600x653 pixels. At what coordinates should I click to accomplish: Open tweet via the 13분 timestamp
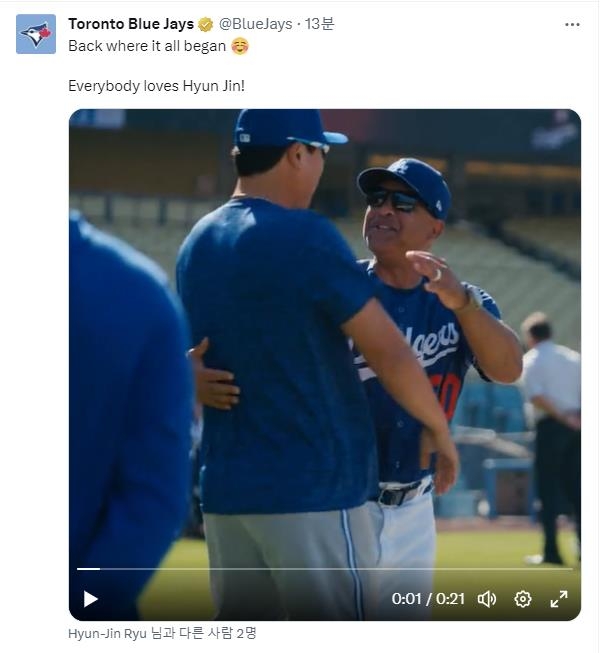tap(320, 24)
